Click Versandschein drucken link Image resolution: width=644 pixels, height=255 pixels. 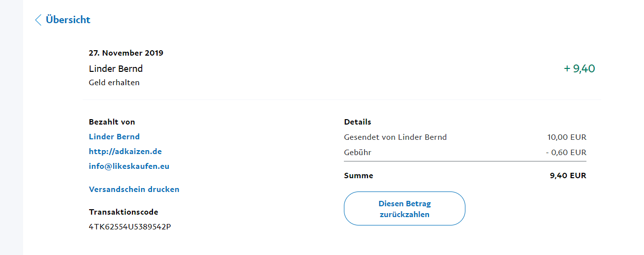tap(134, 190)
